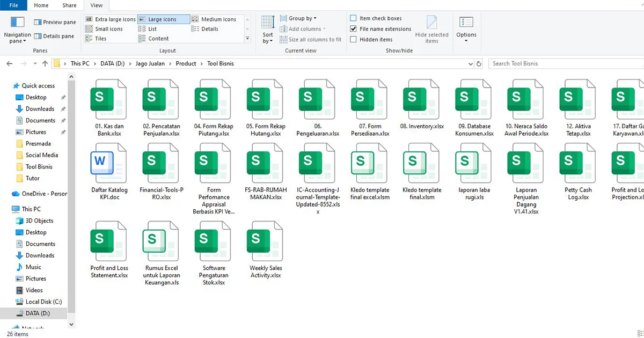This screenshot has height=338, width=644.
Task: Select Petty Cash Log.xlsx icon
Action: tap(577, 163)
